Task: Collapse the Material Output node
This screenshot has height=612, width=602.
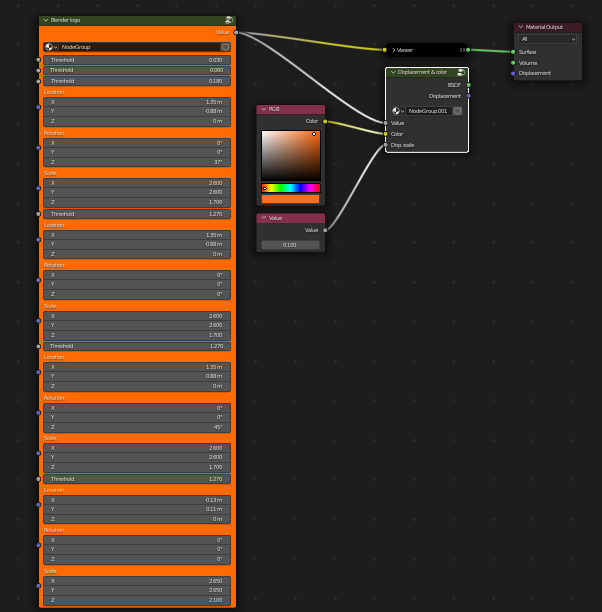Action: point(520,27)
